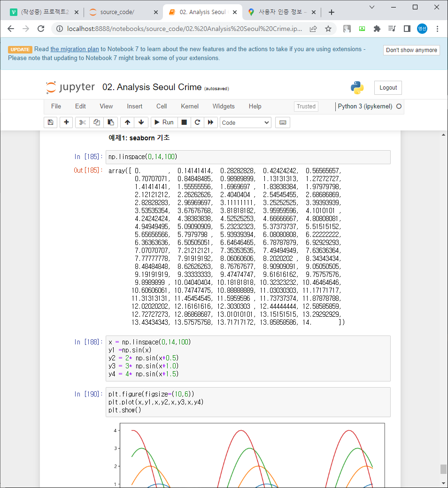Click the notebook vertical scrollbar thumb
The height and width of the screenshot is (488, 448).
click(x=443, y=469)
